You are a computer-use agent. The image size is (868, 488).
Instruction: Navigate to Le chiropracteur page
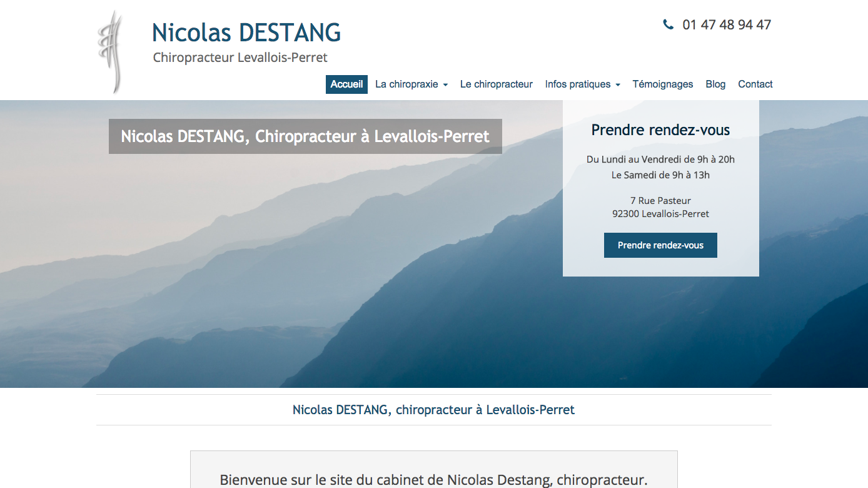(x=496, y=84)
